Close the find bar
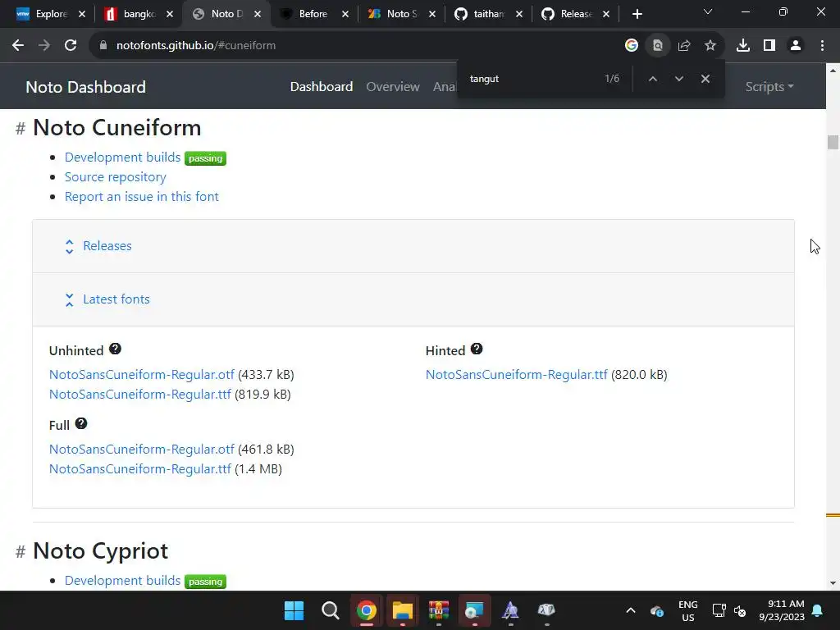Screen dimensions: 840x630 point(705,79)
